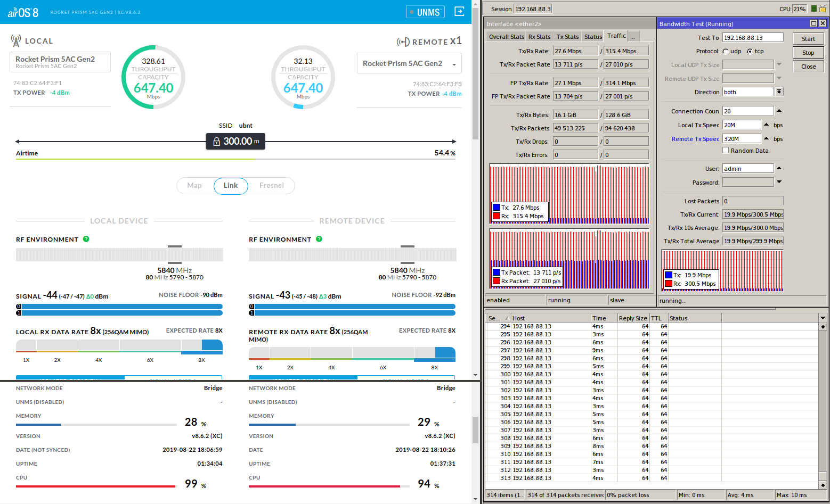830x504 pixels.
Task: Expand the User field arrow
Action: [779, 169]
